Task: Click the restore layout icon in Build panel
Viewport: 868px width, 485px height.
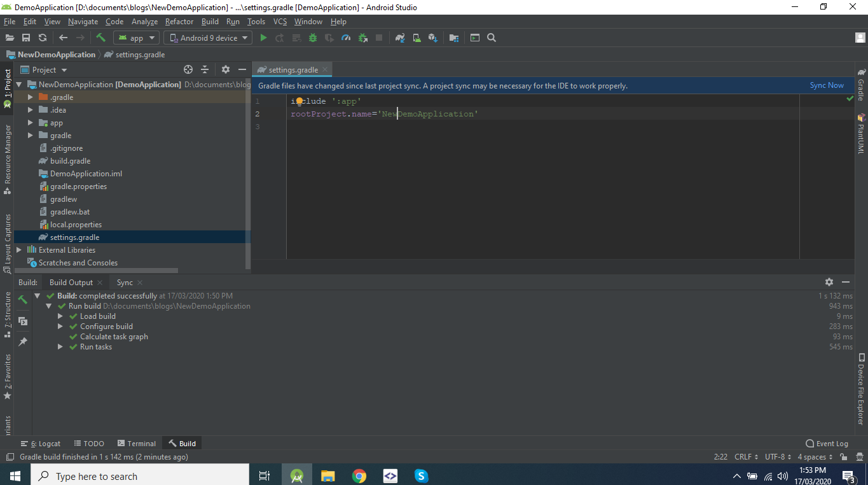Action: point(23,321)
